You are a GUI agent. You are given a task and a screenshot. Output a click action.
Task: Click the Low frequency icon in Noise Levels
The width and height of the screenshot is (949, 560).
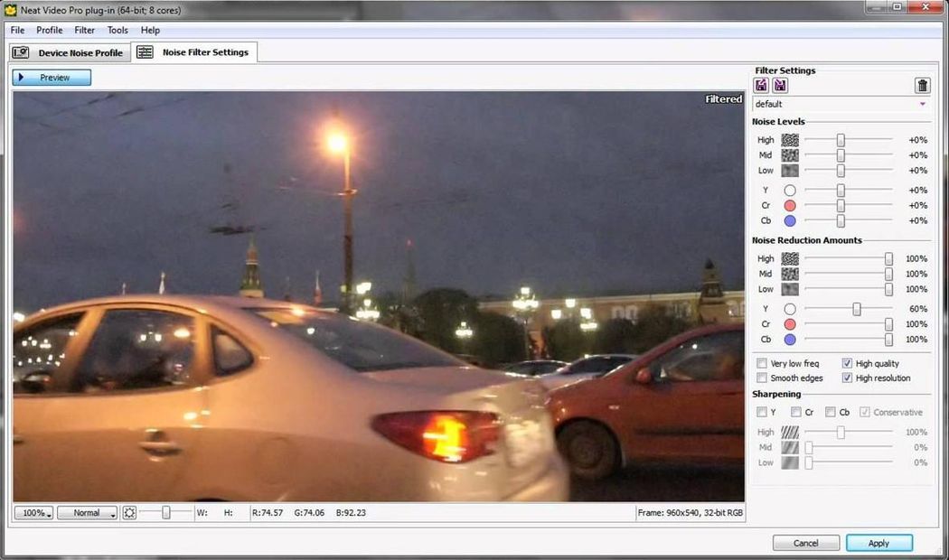pos(790,171)
